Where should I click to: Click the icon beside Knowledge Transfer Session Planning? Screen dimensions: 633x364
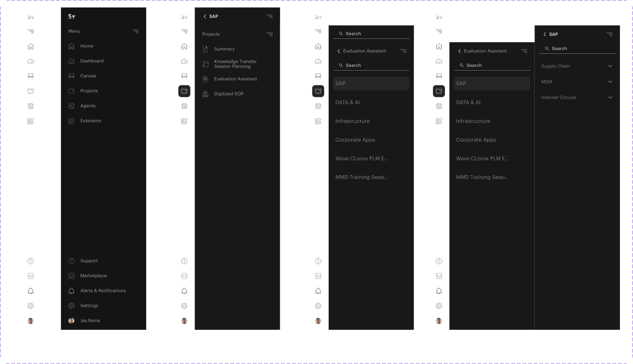pyautogui.click(x=205, y=64)
